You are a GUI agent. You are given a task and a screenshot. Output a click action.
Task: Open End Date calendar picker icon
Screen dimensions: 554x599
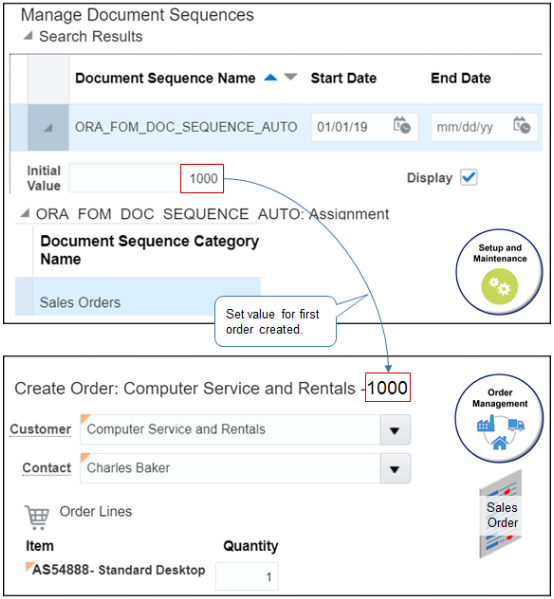pos(522,126)
